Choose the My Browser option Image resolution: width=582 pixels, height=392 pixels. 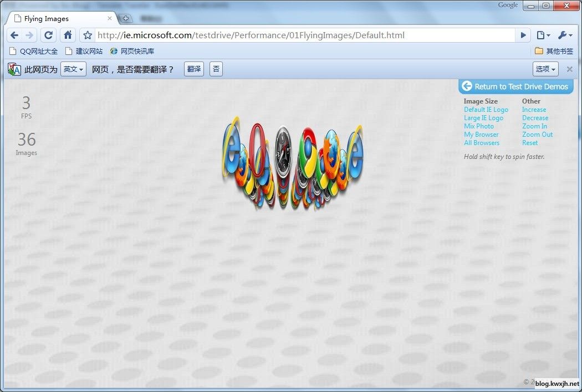481,135
